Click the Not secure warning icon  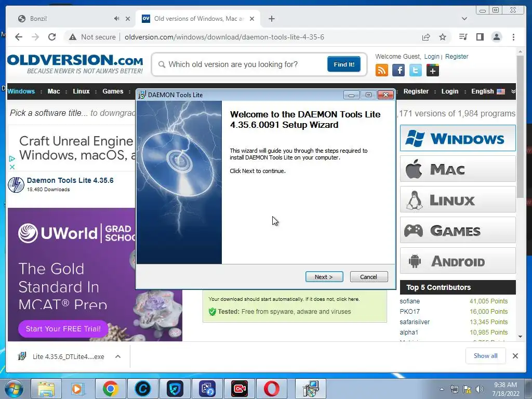click(x=73, y=37)
